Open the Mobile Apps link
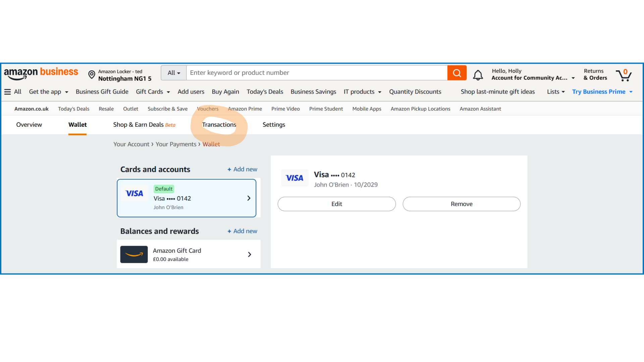The image size is (644, 362). (x=367, y=109)
